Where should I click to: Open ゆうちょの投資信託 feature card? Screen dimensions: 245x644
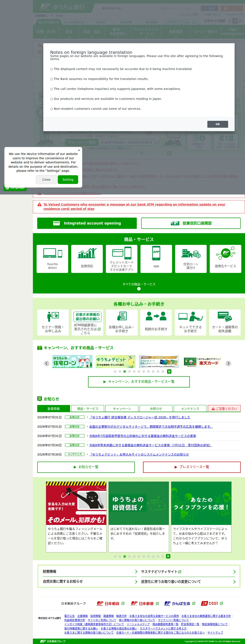click(x=139, y=517)
